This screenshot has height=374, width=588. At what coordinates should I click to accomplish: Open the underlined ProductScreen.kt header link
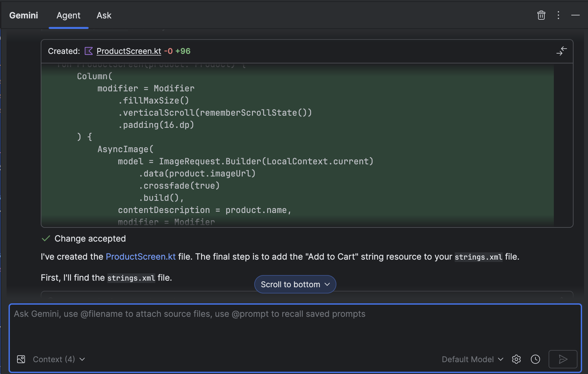pyautogui.click(x=129, y=51)
